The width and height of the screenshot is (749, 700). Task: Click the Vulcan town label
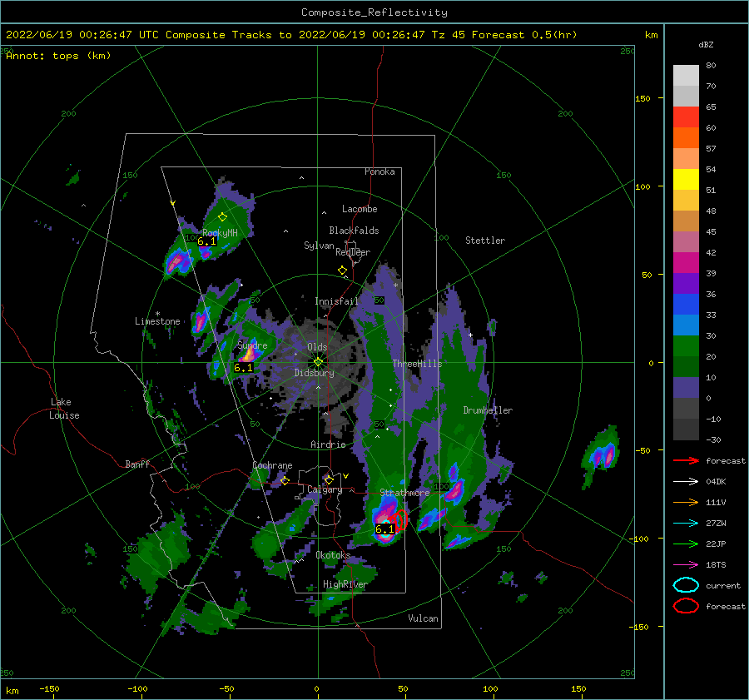click(x=424, y=618)
